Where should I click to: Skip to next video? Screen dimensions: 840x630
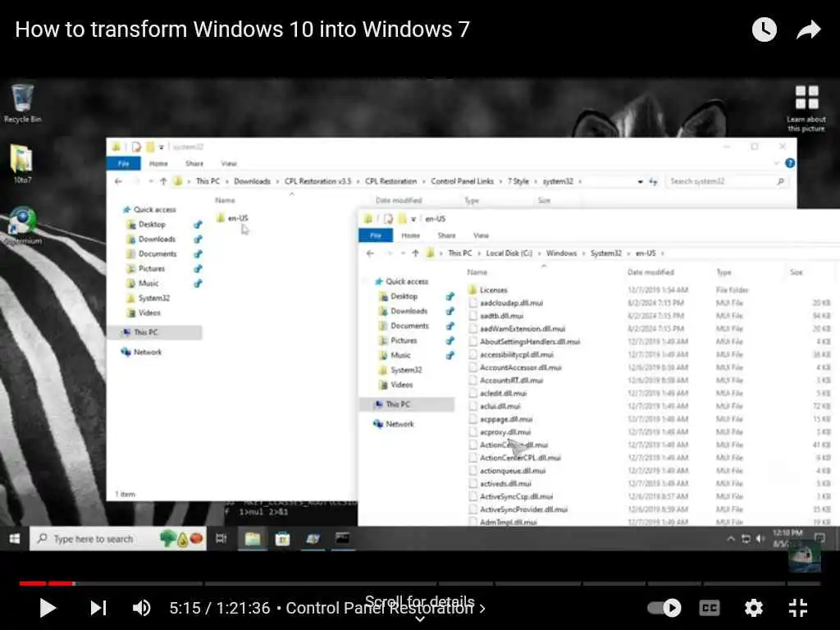98,608
